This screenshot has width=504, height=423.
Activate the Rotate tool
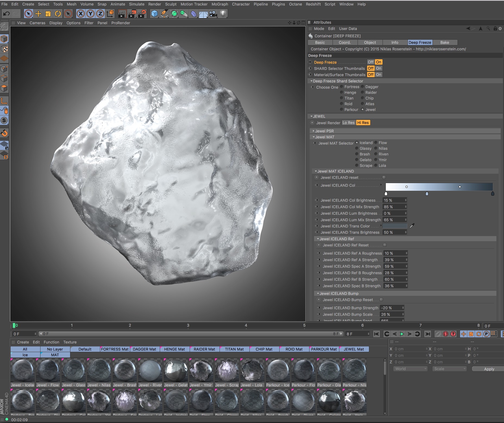pyautogui.click(x=58, y=14)
